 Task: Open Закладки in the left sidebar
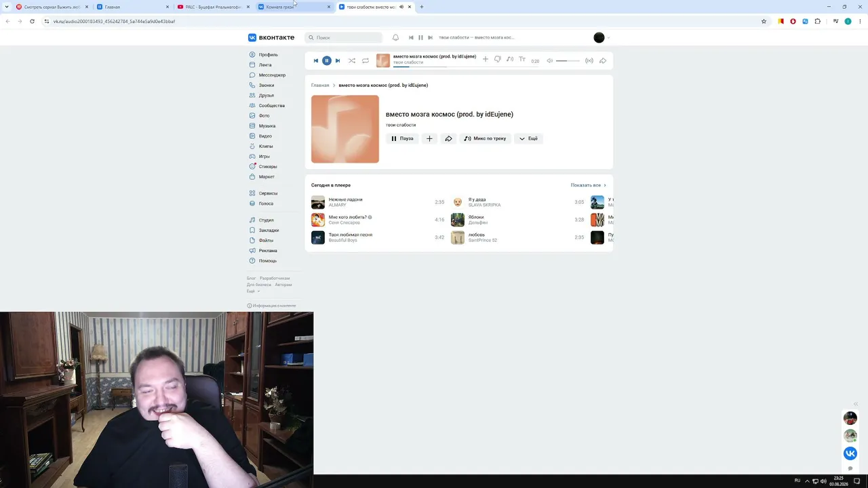pyautogui.click(x=269, y=230)
